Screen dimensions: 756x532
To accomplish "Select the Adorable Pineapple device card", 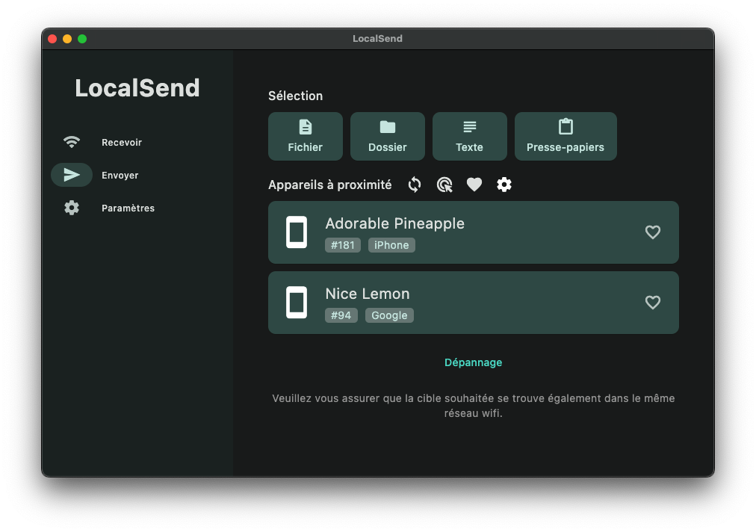I will pos(474,232).
